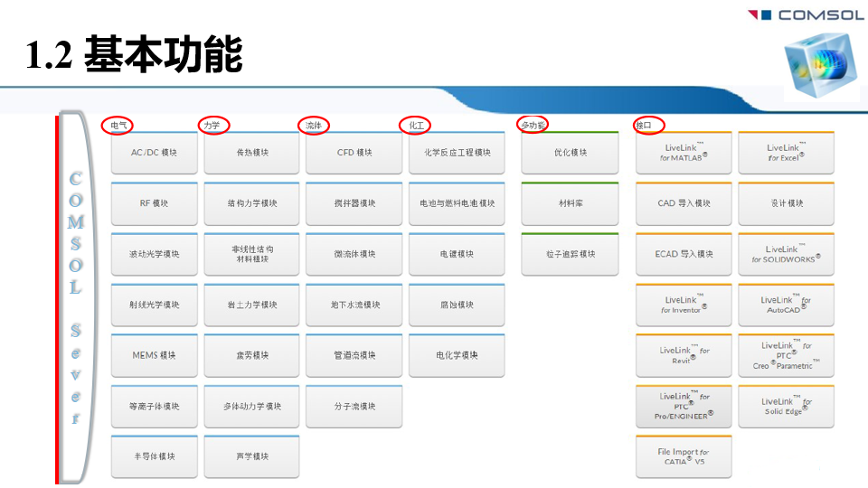The height and width of the screenshot is (488, 868).
Task: Select the CAD 导入模块 tile
Action: coord(684,203)
